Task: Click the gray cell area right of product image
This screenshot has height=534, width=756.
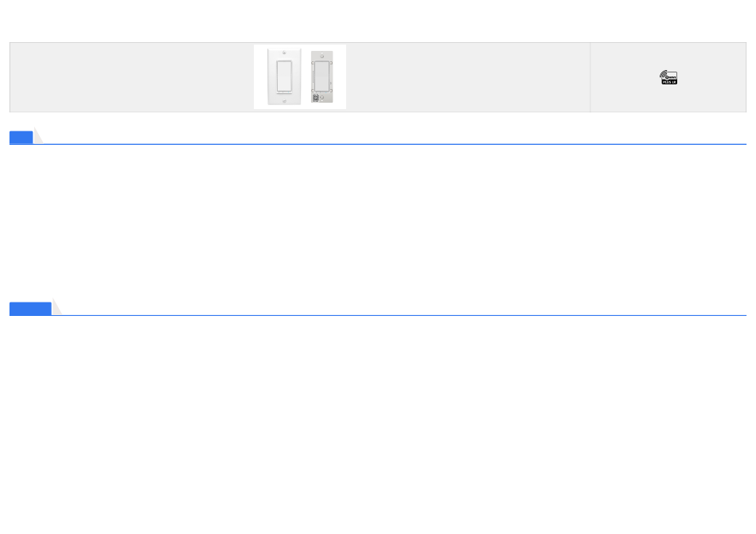Action: [468, 77]
